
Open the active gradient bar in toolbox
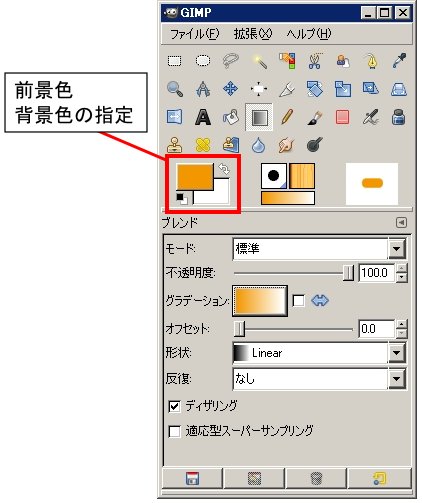tap(288, 198)
